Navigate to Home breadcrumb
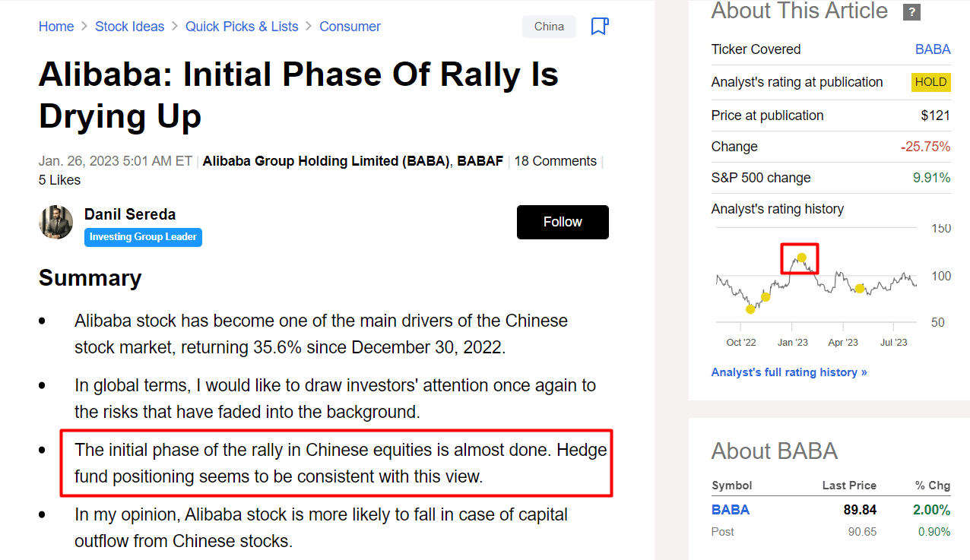Screen dimensions: 970x560 point(56,26)
